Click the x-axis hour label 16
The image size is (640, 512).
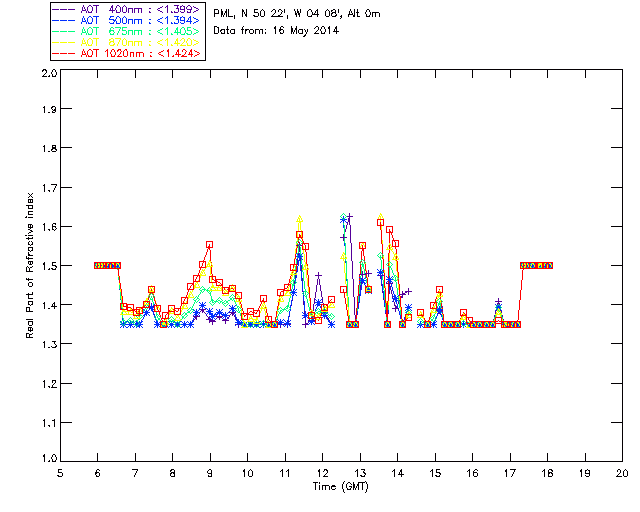coord(473,473)
